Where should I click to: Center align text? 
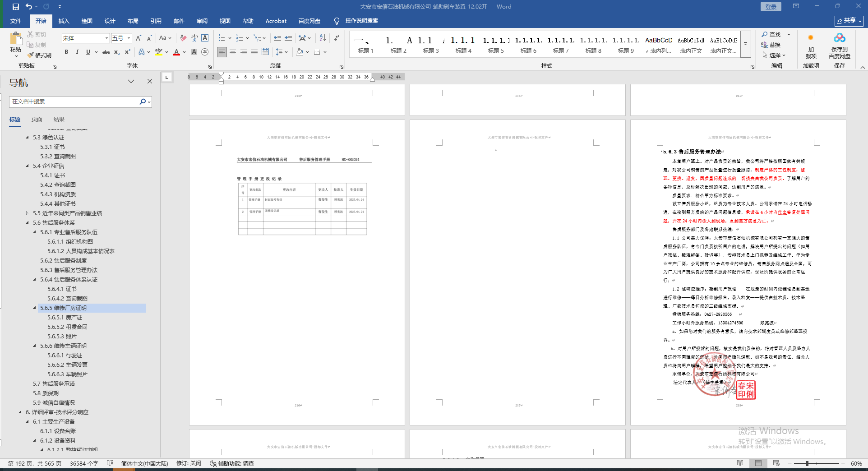coord(233,52)
